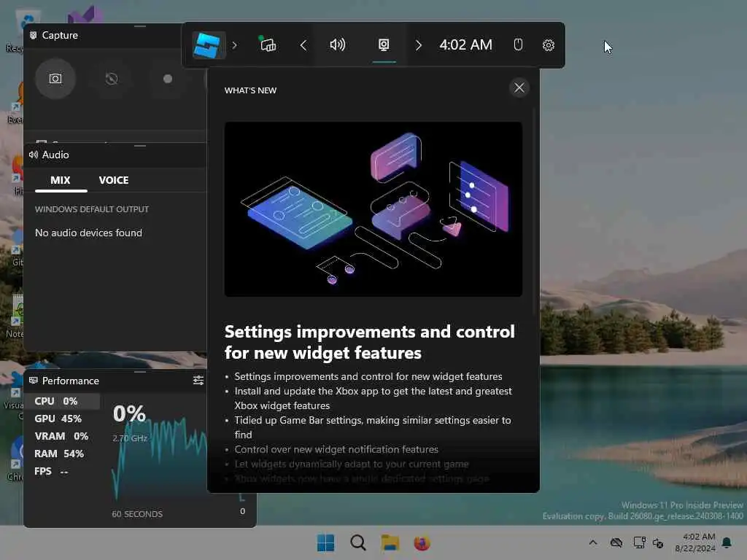
Task: Click the OneDrive cloud tray icon
Action: [x=616, y=542]
